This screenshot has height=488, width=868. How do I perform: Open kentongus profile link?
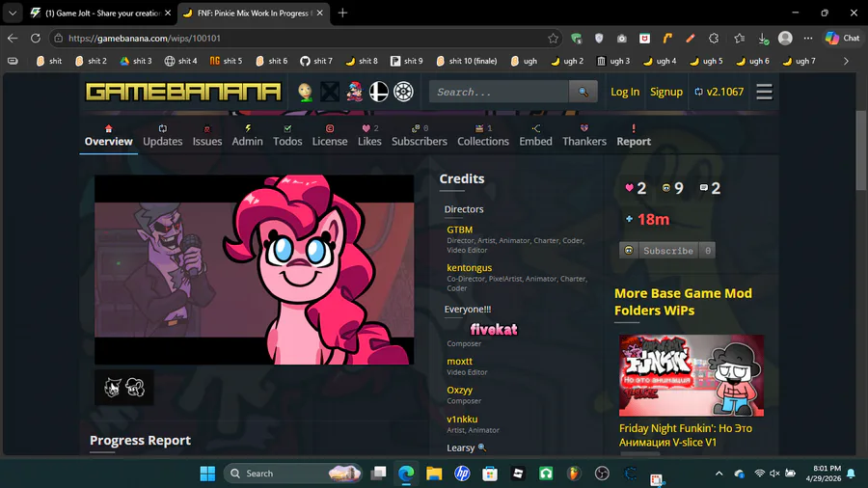(x=469, y=268)
